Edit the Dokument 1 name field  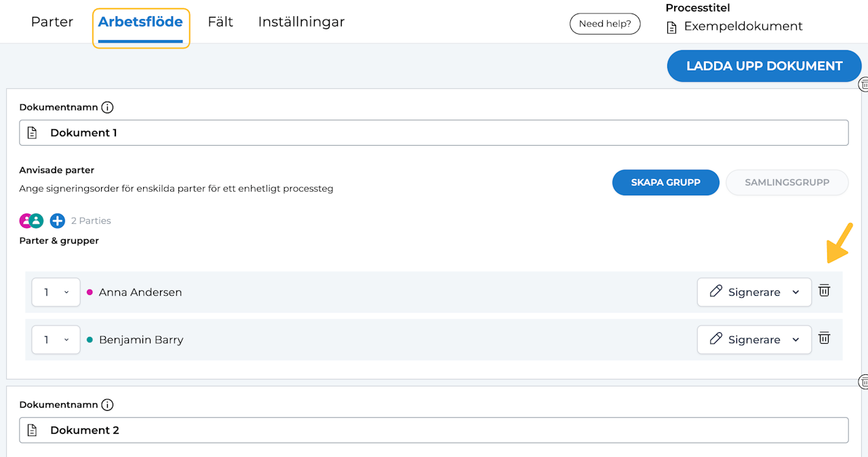coord(434,133)
